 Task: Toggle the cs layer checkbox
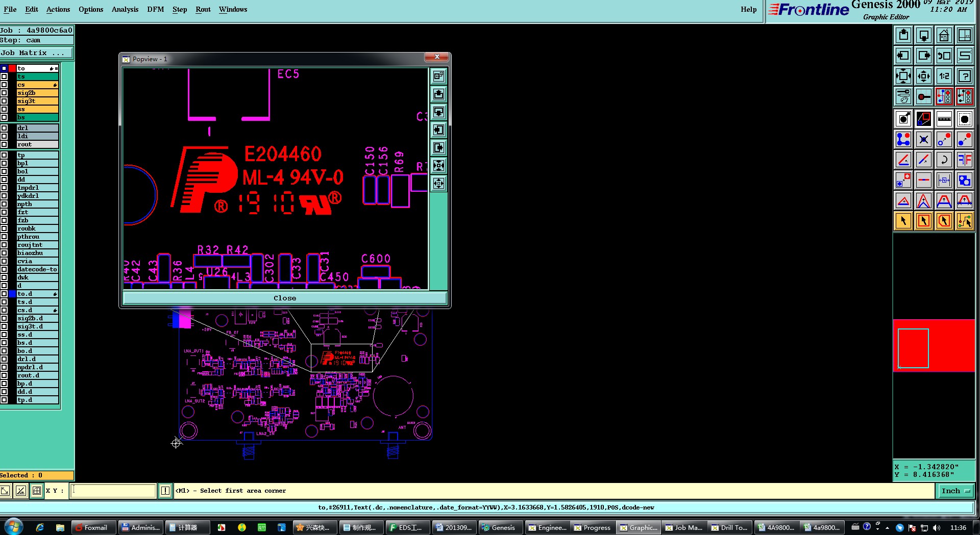[4, 85]
